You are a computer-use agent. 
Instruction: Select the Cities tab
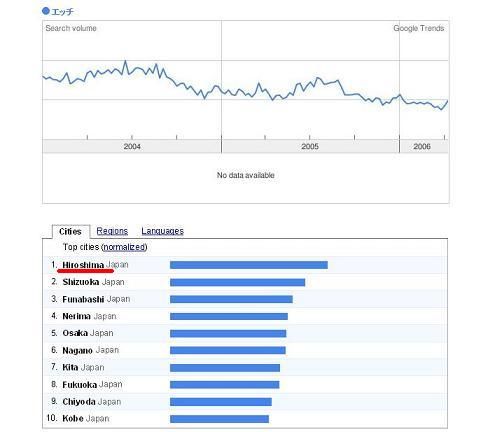(70, 231)
